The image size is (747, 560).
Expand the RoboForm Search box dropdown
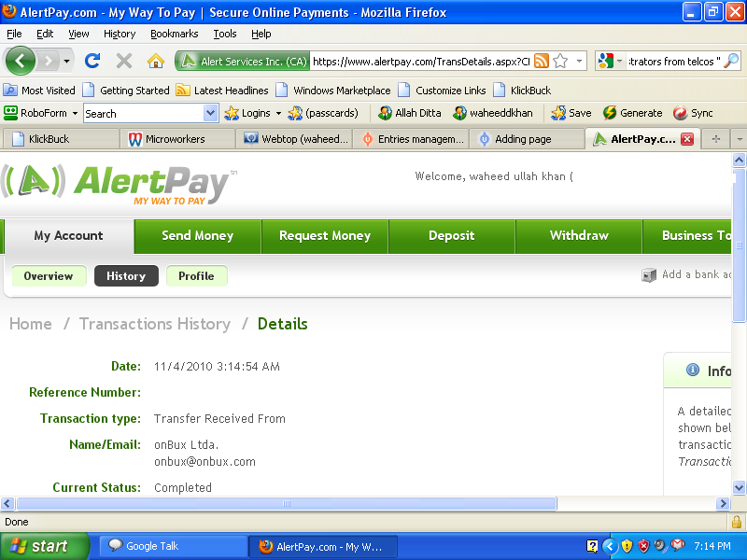click(210, 113)
